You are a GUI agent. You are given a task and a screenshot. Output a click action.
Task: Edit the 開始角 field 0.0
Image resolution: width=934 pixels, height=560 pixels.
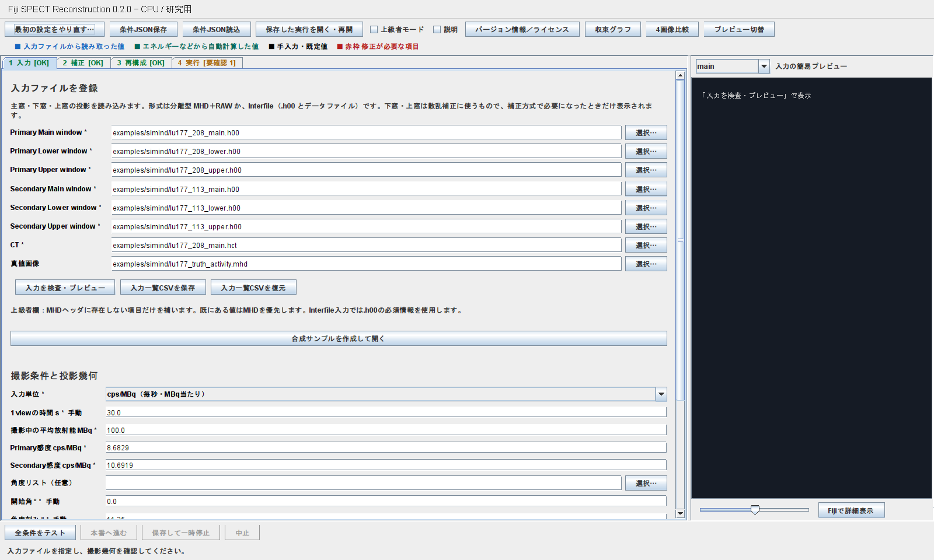pyautogui.click(x=386, y=501)
